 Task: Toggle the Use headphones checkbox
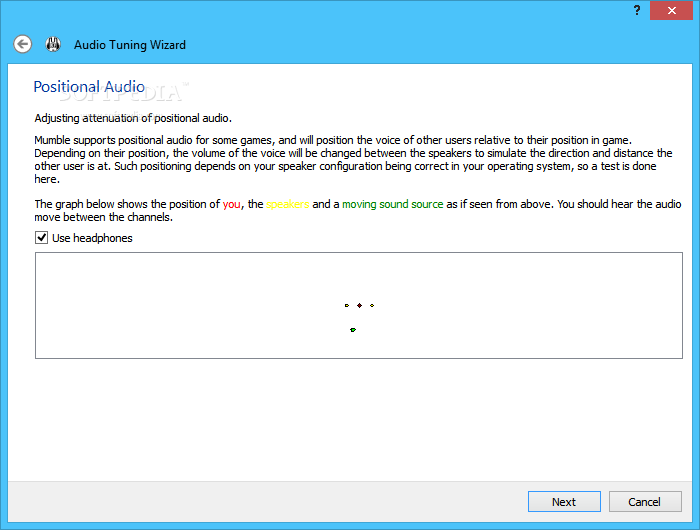(42, 238)
